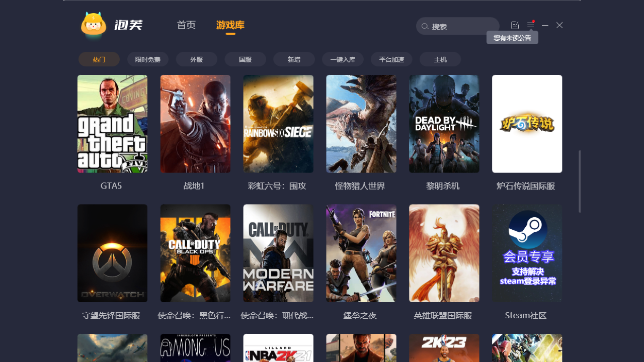Select the 限时免费 filter
This screenshot has width=644, height=362.
(148, 59)
